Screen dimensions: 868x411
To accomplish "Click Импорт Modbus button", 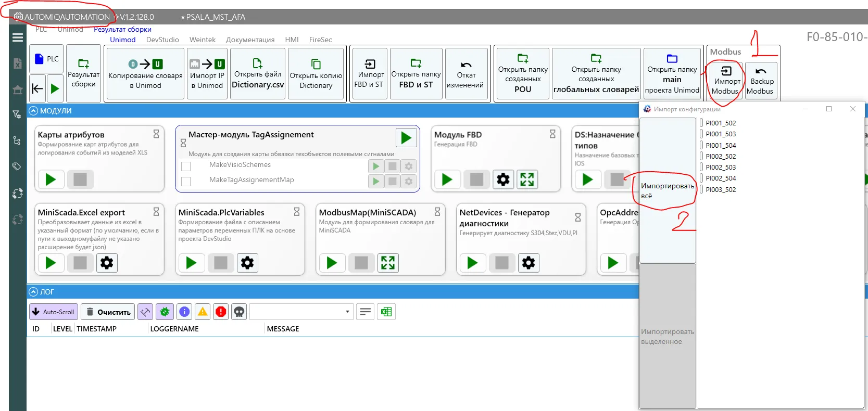I will pos(726,80).
